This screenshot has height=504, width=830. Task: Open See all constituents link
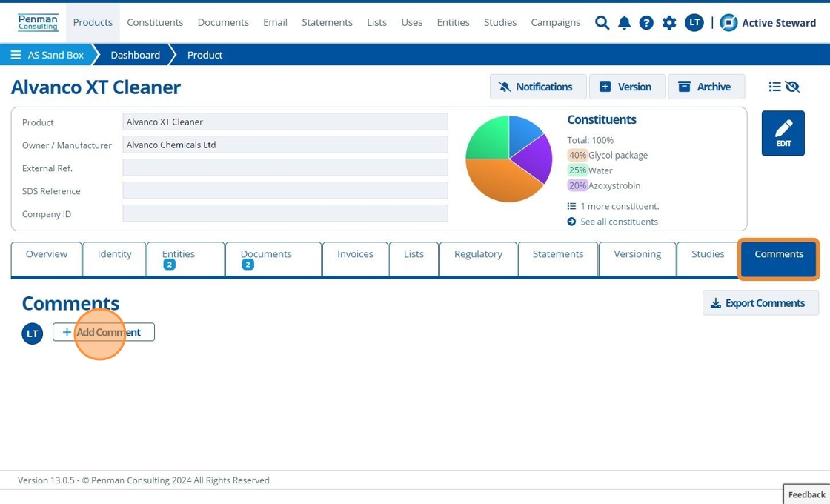click(x=613, y=222)
